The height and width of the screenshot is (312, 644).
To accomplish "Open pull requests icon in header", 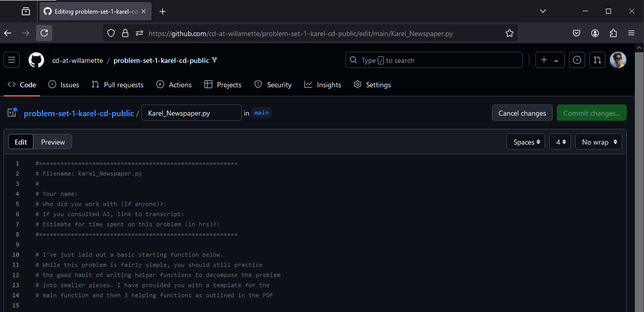I will [597, 60].
